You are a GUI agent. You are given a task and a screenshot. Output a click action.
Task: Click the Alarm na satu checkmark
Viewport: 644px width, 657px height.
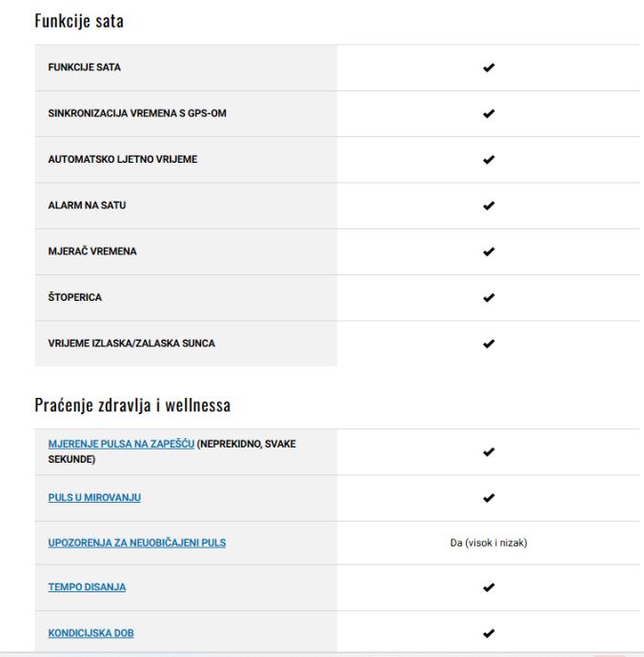click(x=488, y=206)
